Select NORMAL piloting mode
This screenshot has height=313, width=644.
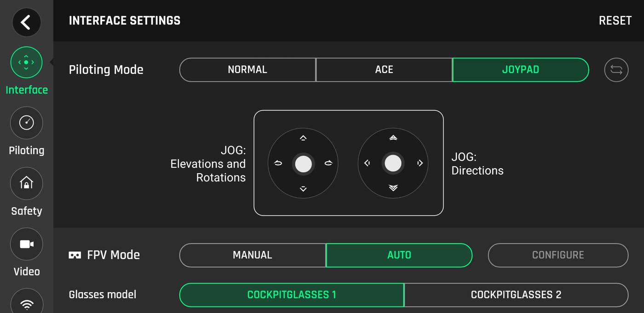pyautogui.click(x=247, y=70)
